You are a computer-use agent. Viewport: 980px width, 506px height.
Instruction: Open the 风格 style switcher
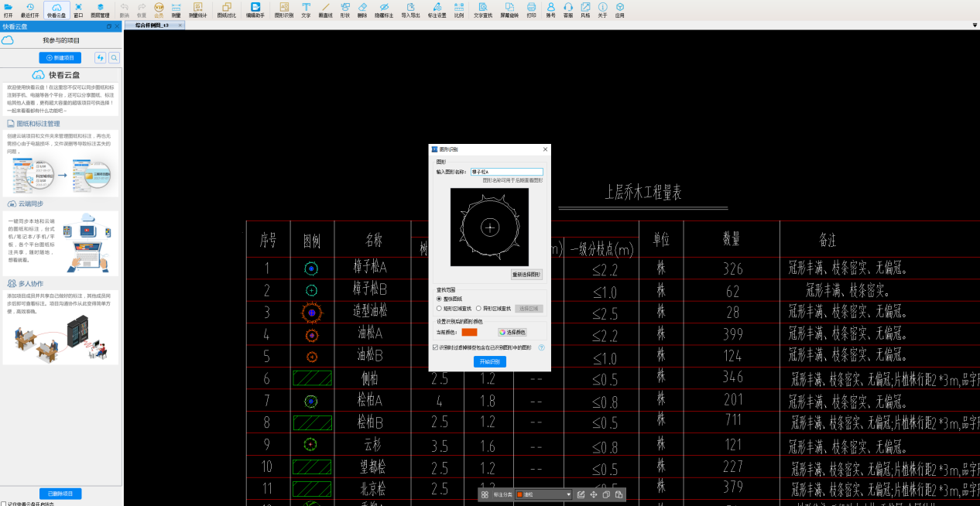pos(585,9)
